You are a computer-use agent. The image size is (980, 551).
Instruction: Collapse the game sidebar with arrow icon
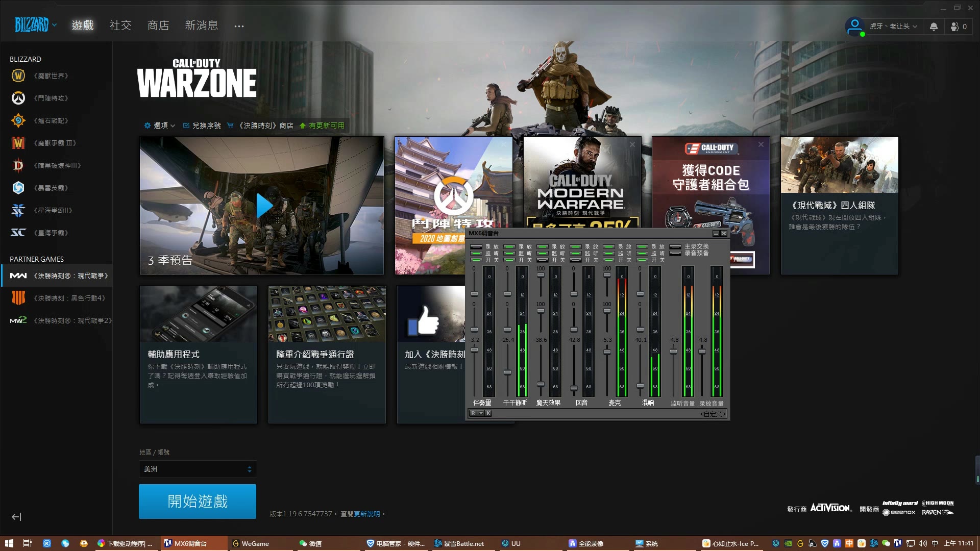pyautogui.click(x=16, y=517)
